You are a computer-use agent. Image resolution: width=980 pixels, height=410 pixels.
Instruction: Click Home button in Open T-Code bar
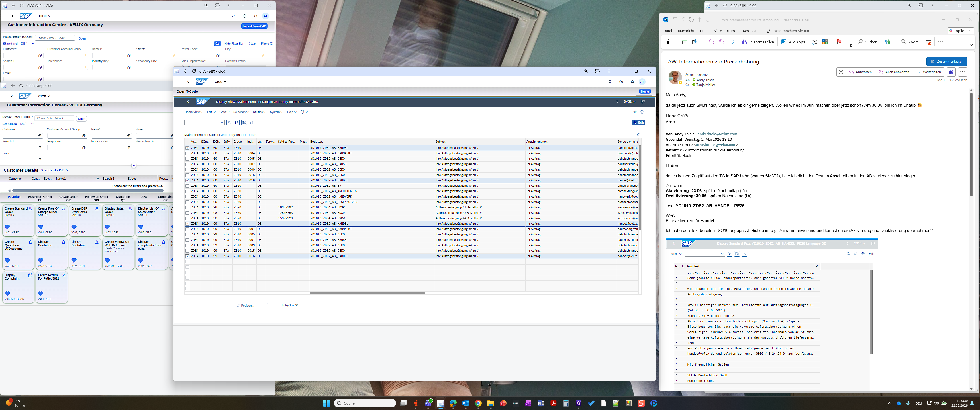pyautogui.click(x=645, y=91)
